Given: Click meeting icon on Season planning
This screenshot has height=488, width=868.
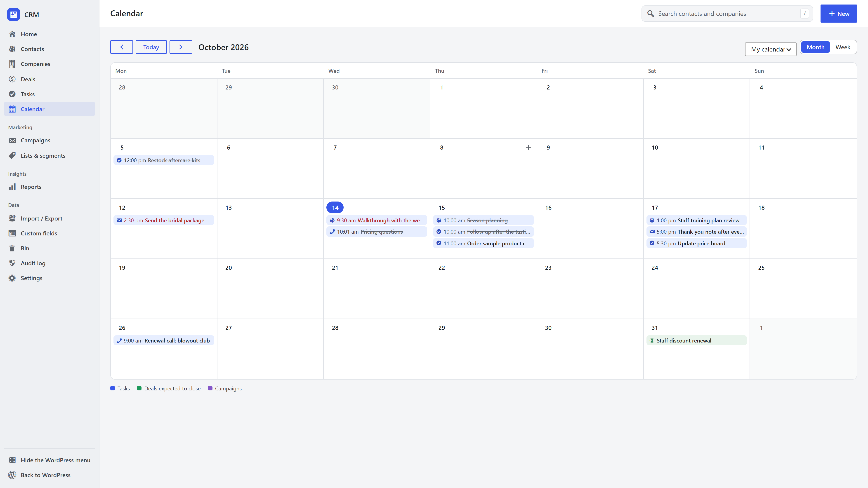Looking at the screenshot, I should point(439,220).
